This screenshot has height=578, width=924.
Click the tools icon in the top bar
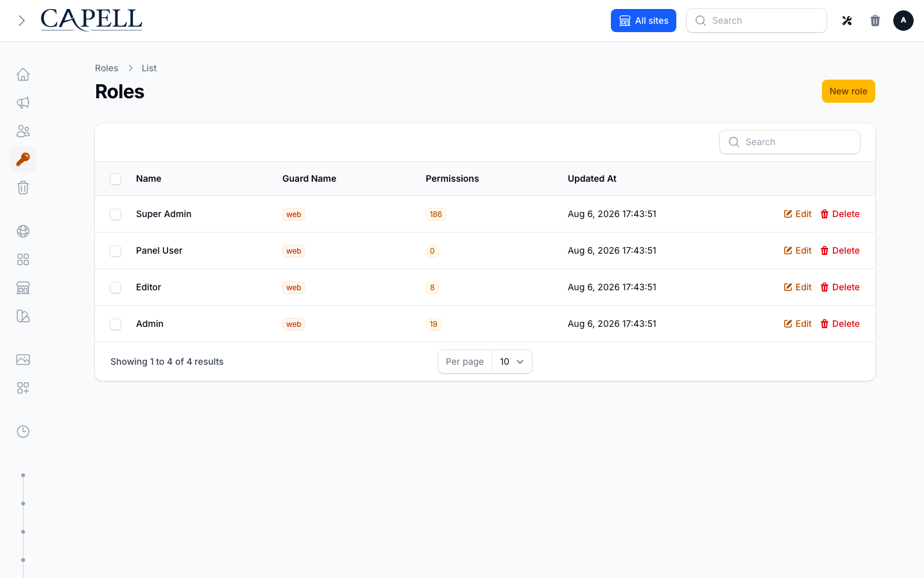(x=847, y=21)
